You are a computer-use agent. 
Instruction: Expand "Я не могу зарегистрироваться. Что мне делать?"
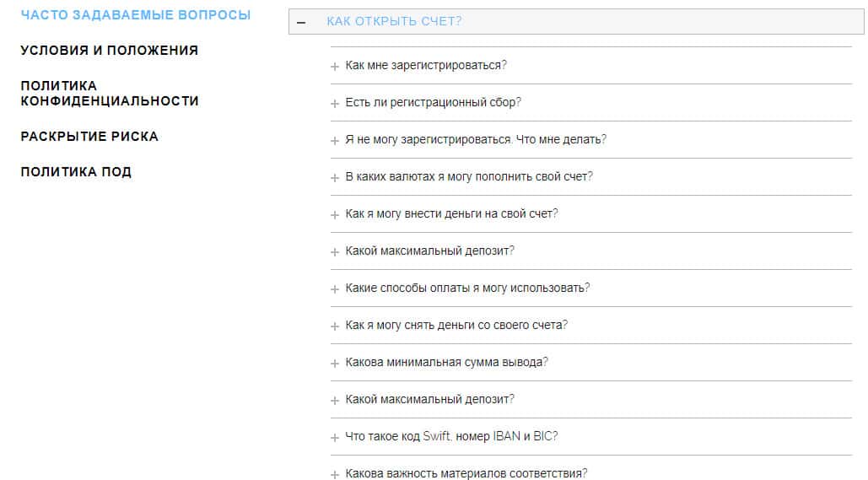(476, 140)
